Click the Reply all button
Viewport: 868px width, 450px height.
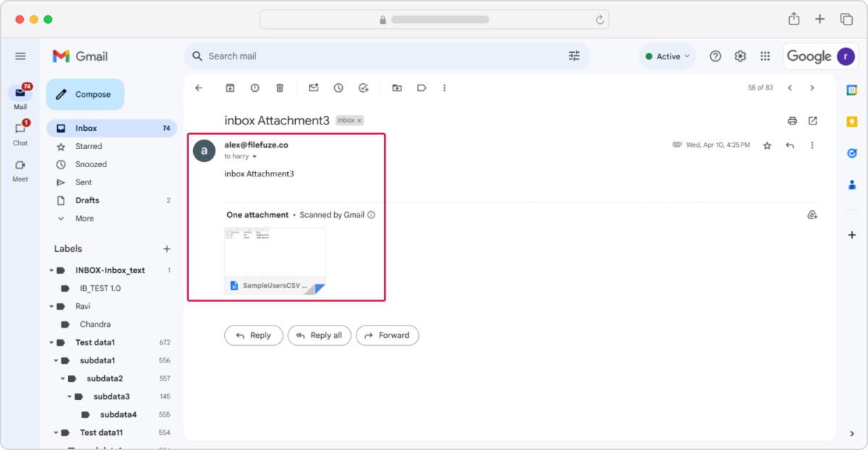[x=319, y=335]
